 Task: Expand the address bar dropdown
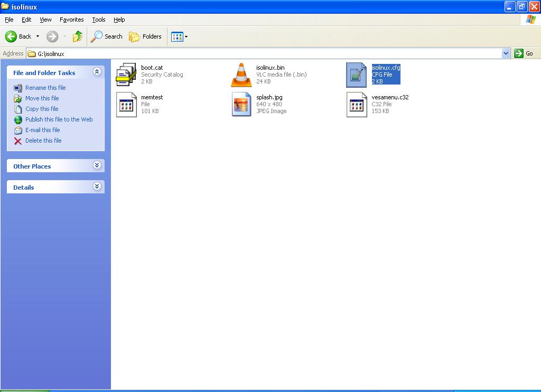pos(506,53)
